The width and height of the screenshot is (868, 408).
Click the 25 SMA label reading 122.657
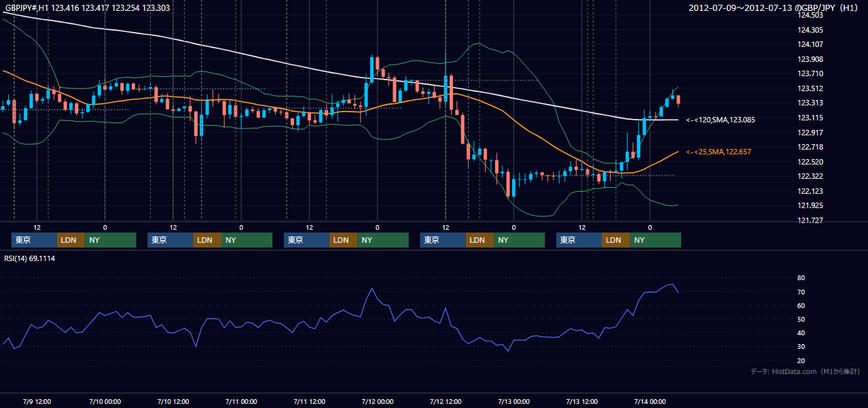719,152
